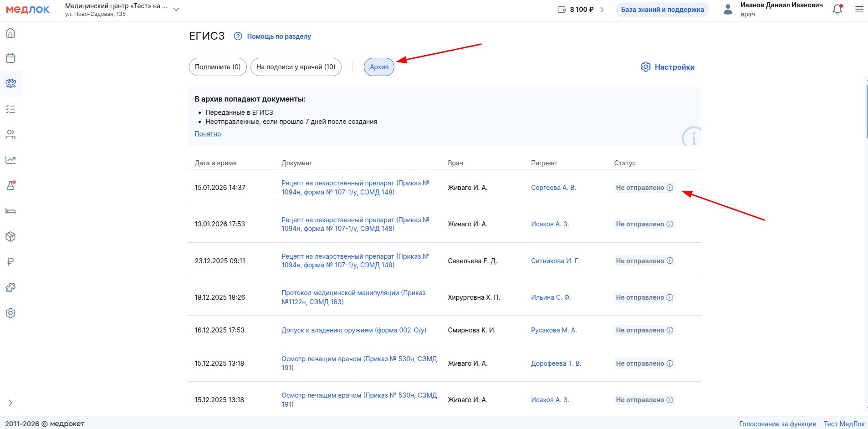Open the home icon in sidebar
Screen dimensions: 868x429
tap(10, 33)
